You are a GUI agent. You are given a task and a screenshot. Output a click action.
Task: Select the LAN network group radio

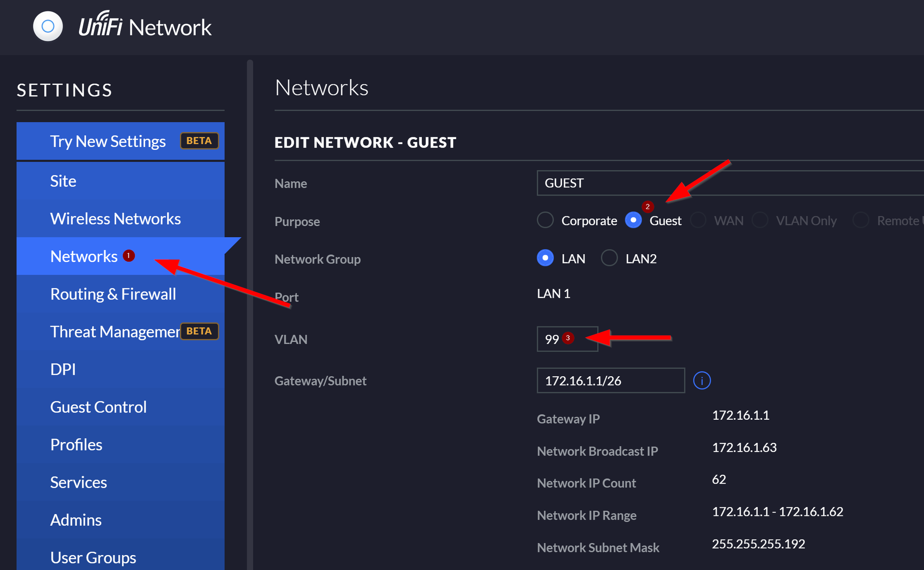(546, 258)
